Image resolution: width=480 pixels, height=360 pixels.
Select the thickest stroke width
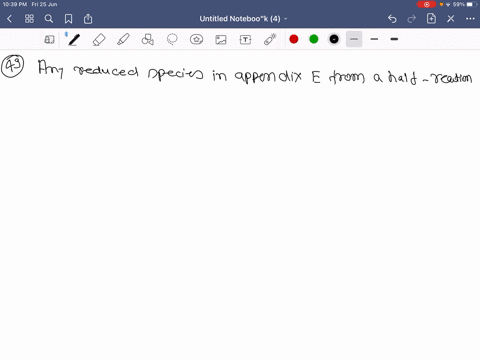pos(394,39)
